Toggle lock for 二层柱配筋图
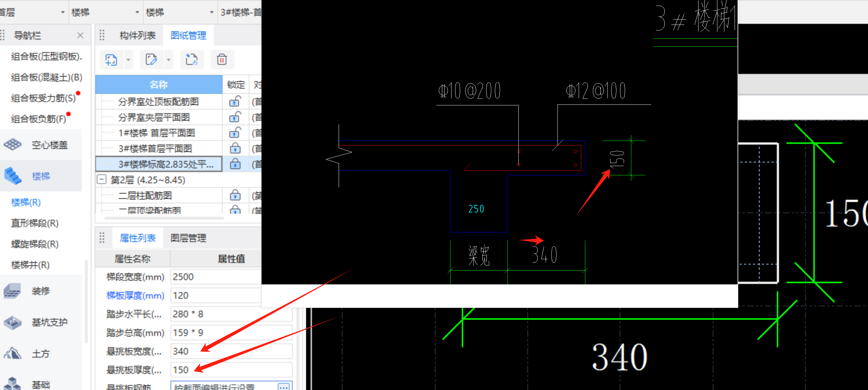 pyautogui.click(x=235, y=195)
